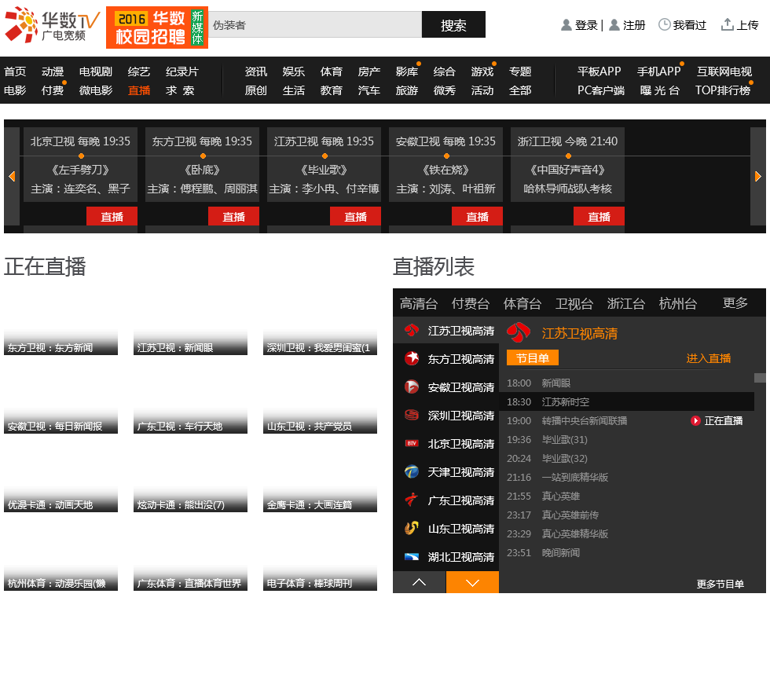Click 直播 button under 安徽卫视《铁在烧》
This screenshot has width=770, height=700.
point(478,217)
